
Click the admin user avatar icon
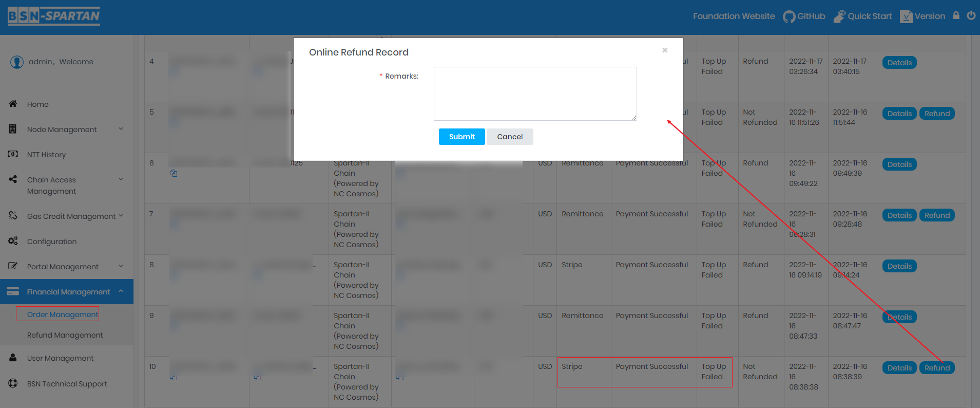pos(17,62)
